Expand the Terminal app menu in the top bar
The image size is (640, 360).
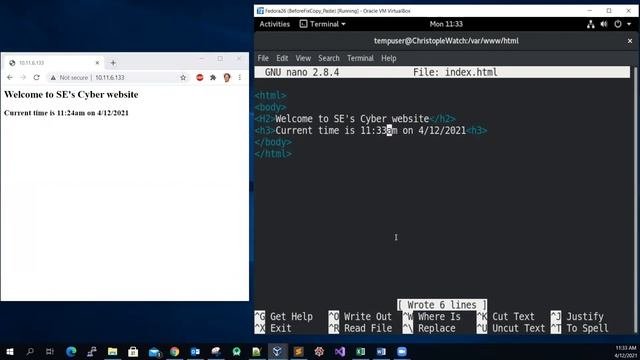click(322, 24)
